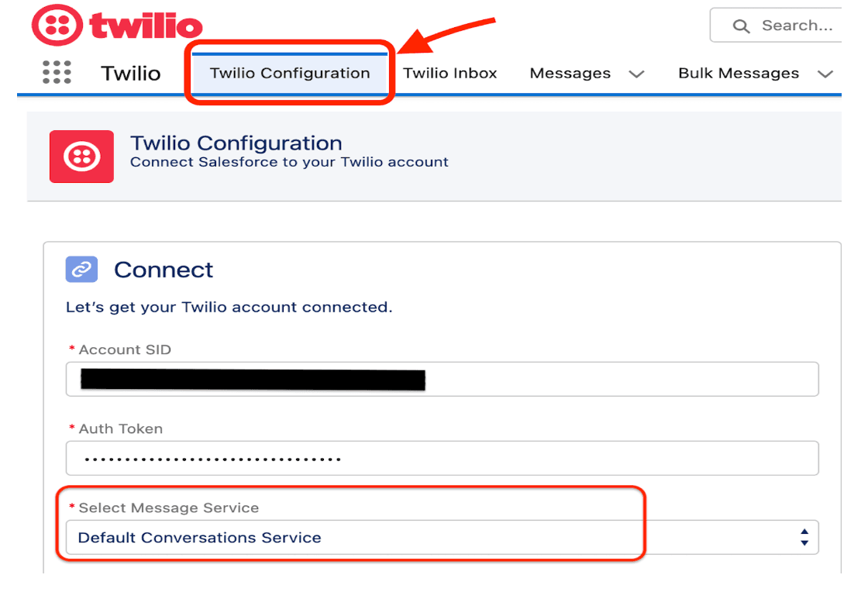Open the Bulk Messages dropdown arrow
Viewport: 868px width, 592px height.
825,74
